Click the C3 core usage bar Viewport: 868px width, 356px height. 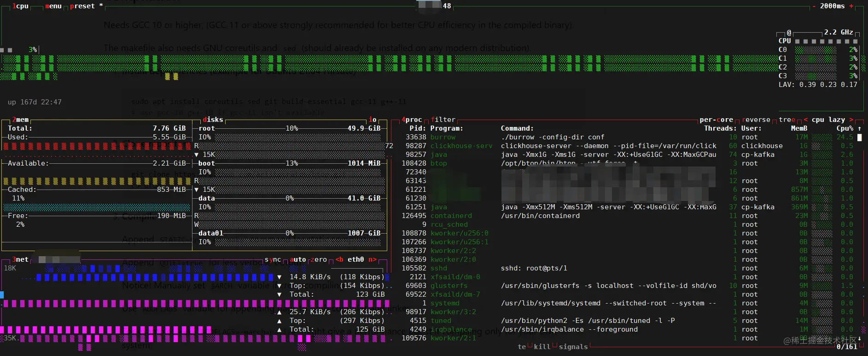816,76
